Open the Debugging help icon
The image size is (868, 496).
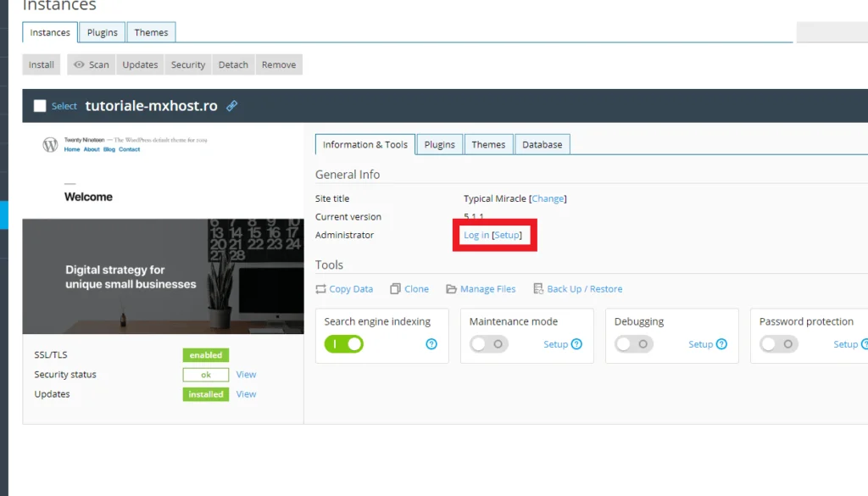click(721, 344)
